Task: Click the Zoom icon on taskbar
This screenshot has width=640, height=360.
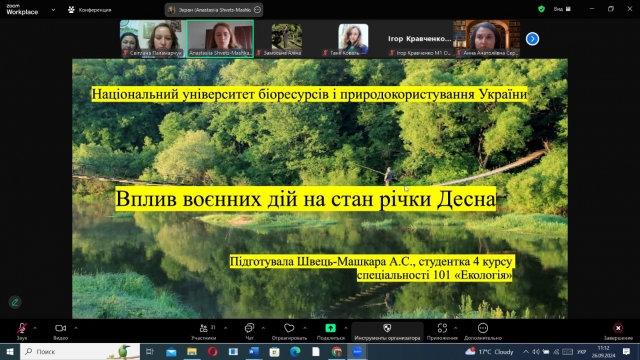Action: click(357, 351)
